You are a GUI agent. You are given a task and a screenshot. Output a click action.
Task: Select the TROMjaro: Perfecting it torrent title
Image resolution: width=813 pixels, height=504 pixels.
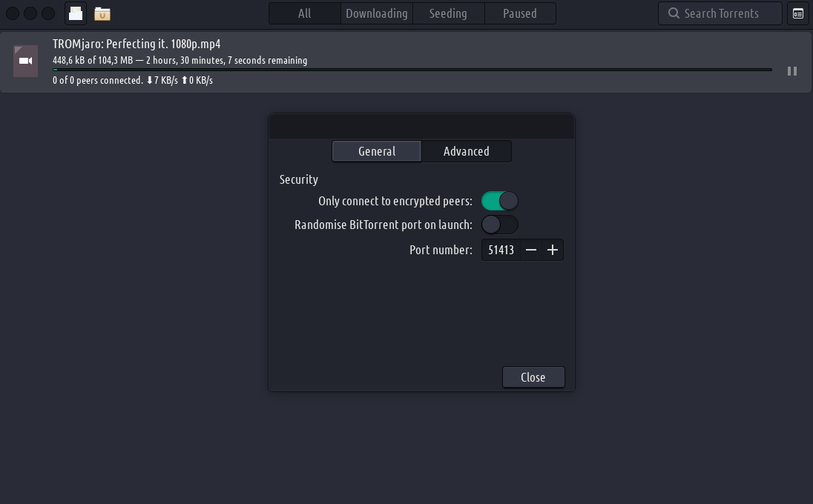(x=136, y=44)
